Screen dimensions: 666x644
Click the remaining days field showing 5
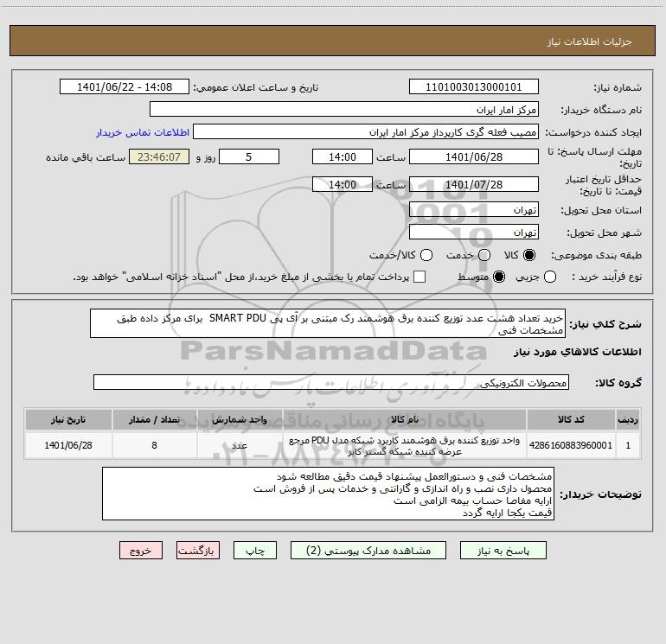coord(249,156)
